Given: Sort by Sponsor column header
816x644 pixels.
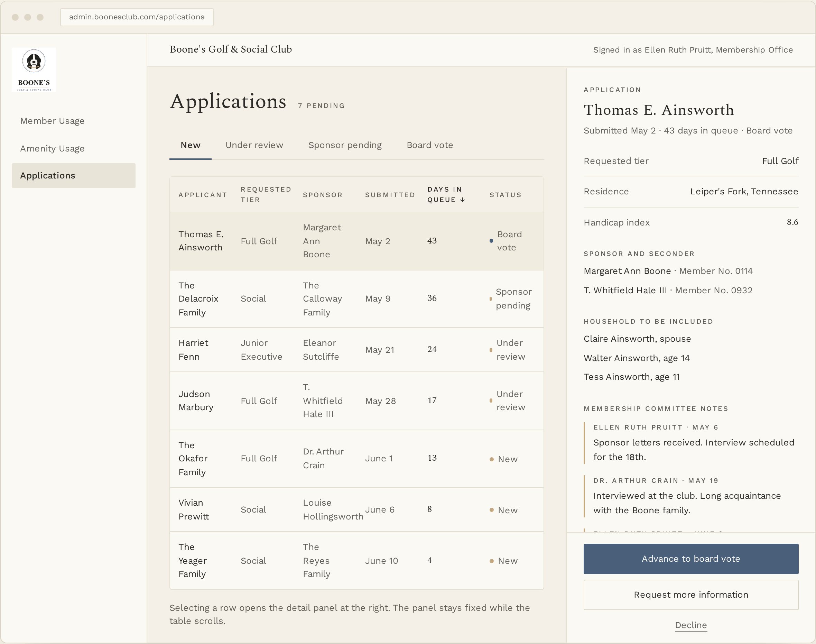Looking at the screenshot, I should click(323, 195).
